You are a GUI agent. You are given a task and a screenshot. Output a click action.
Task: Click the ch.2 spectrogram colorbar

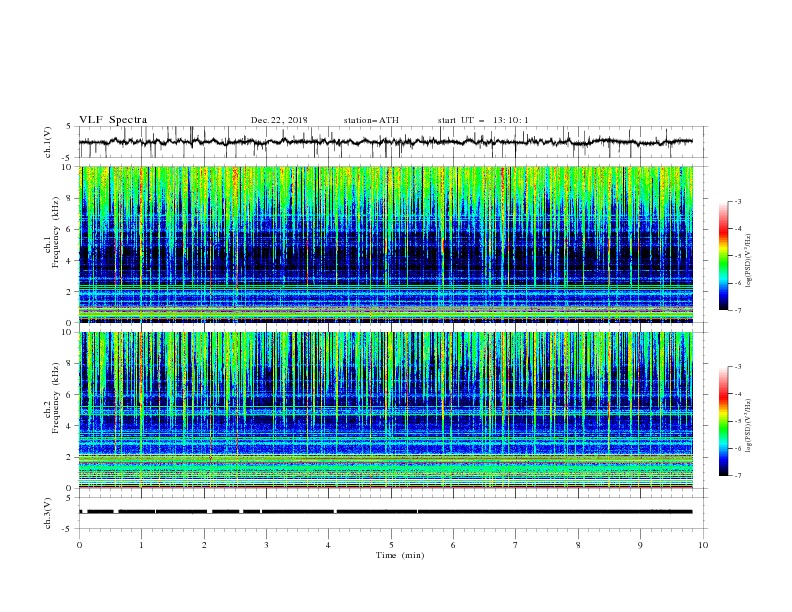723,421
